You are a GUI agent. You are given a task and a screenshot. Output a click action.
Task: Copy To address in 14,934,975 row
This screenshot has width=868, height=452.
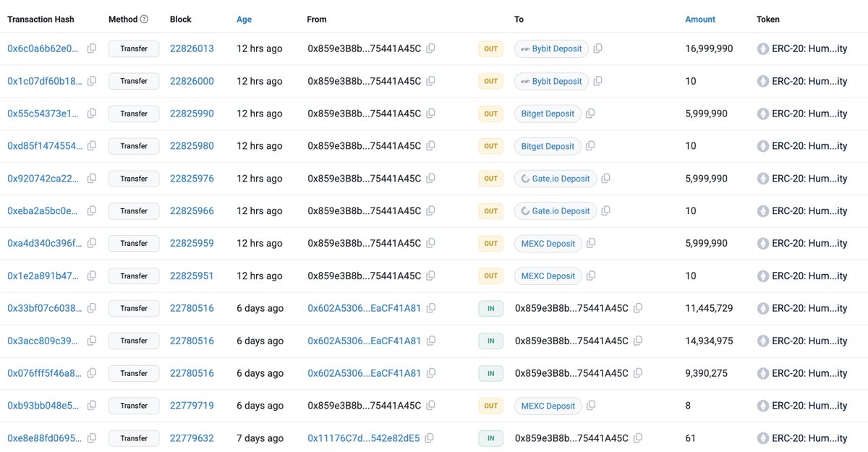[x=638, y=341]
